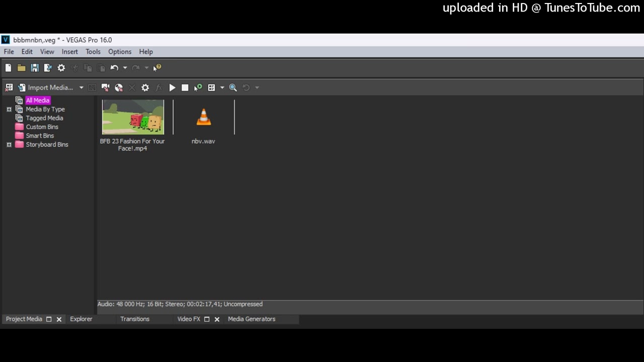The height and width of the screenshot is (362, 644).
Task: Switch to the Transitions tab
Action: 135,319
